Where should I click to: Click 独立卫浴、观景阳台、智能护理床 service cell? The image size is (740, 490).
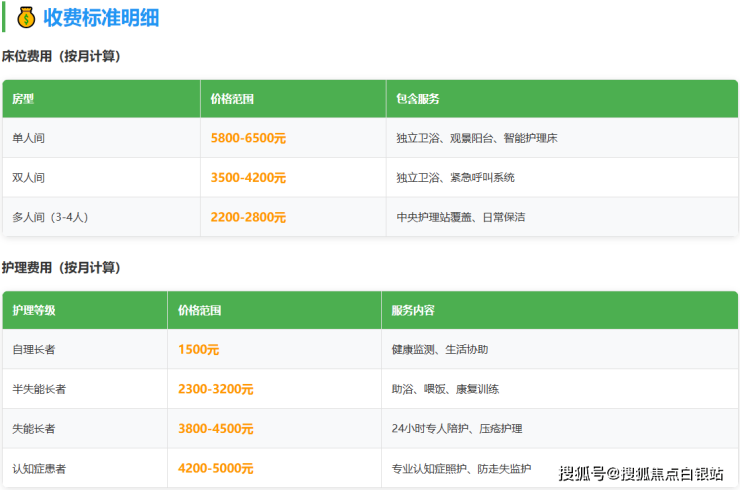pos(476,138)
